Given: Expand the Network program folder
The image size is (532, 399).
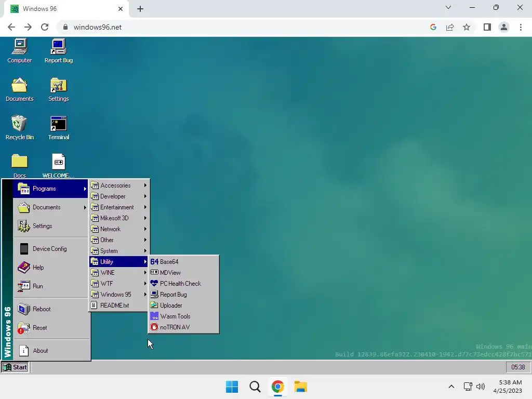Looking at the screenshot, I should 119,229.
